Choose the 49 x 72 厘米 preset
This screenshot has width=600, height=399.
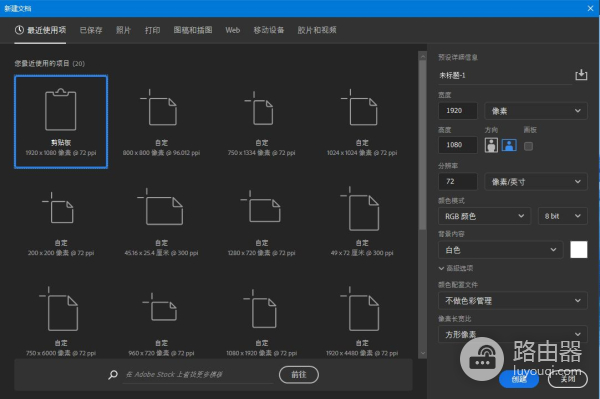point(362,222)
